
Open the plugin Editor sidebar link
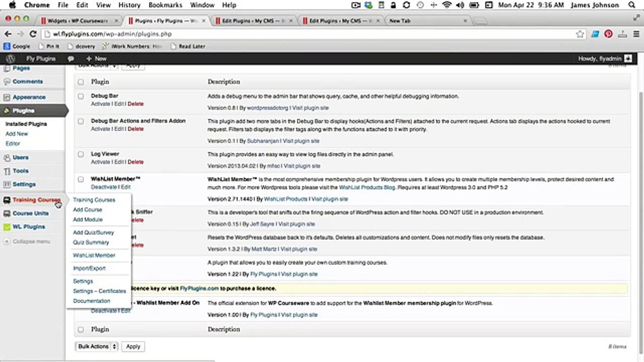13,144
